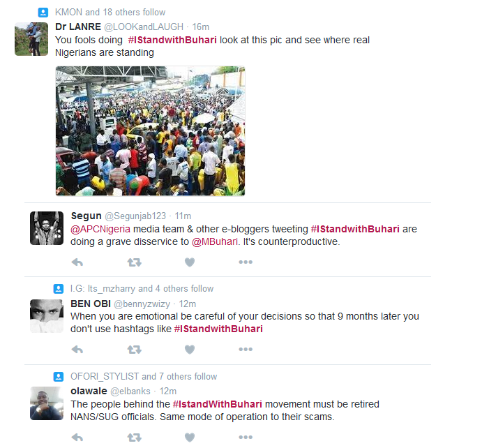This screenshot has width=482, height=448.
Task: Open the crowd photo in Dr LANRE's tweet
Action: [150, 131]
